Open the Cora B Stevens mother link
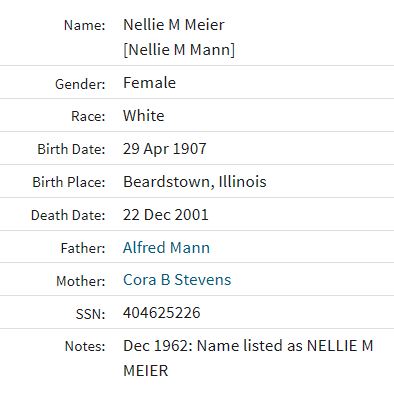The width and height of the screenshot is (394, 394). coord(177,280)
